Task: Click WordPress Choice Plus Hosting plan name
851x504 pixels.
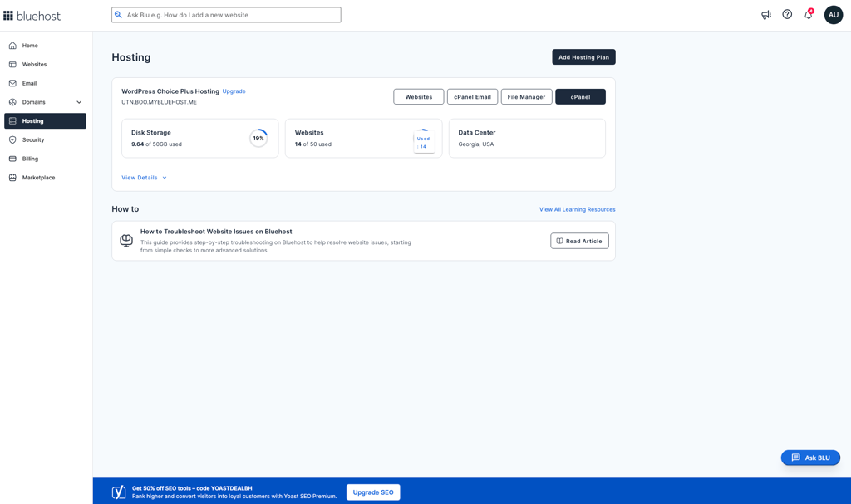Action: click(170, 91)
